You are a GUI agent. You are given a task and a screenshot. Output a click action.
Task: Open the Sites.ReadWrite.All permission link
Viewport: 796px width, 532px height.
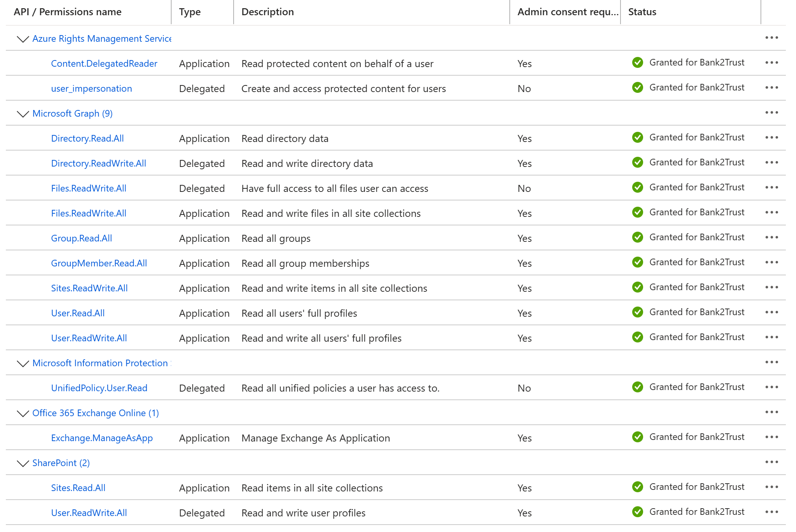click(x=89, y=288)
